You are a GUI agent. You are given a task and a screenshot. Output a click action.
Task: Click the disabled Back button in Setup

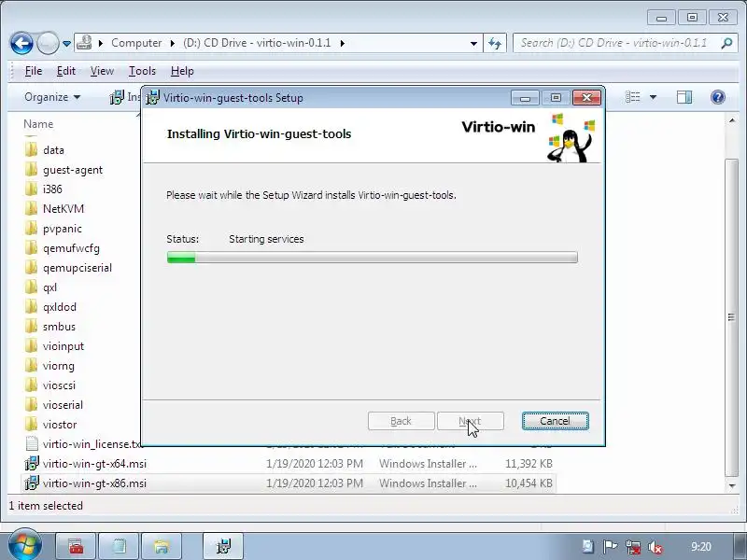click(x=402, y=421)
